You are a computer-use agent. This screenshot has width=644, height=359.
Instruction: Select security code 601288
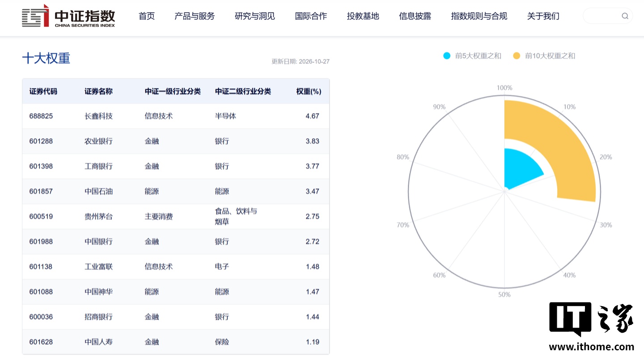tap(41, 141)
